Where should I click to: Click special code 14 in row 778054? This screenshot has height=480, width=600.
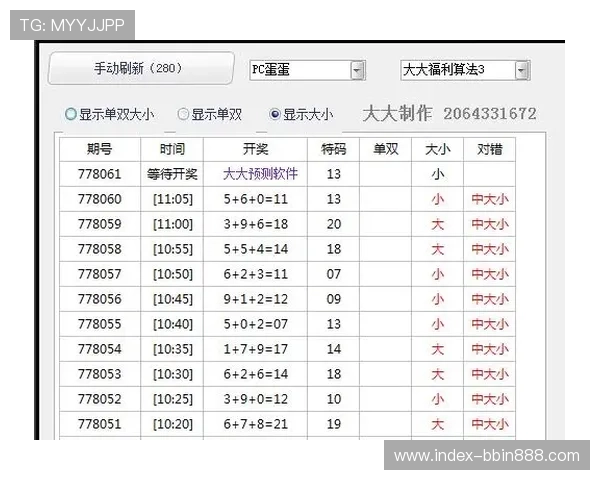pos(333,349)
